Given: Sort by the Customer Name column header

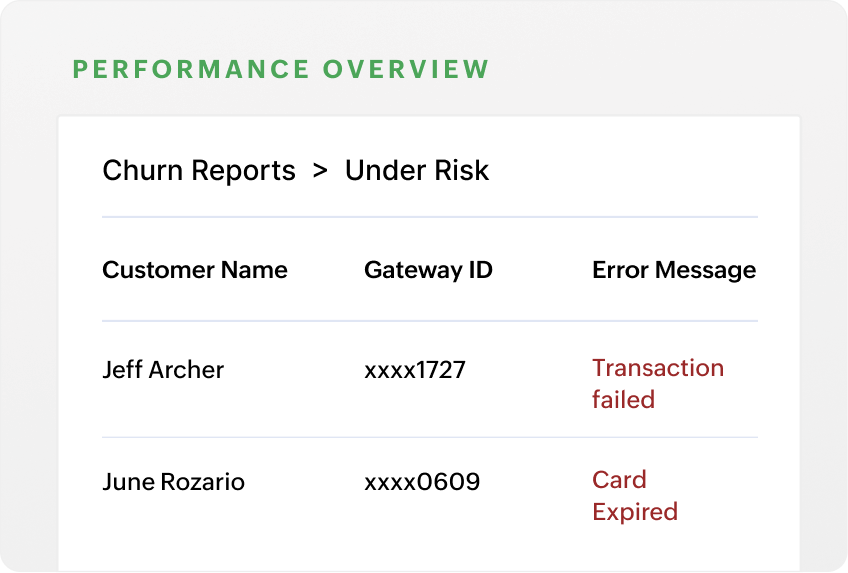Looking at the screenshot, I should click(195, 270).
